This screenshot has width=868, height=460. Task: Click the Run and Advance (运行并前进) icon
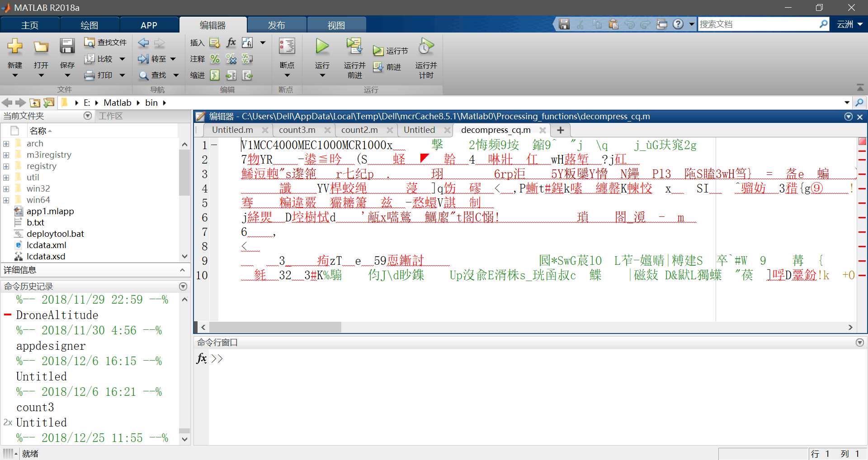354,46
